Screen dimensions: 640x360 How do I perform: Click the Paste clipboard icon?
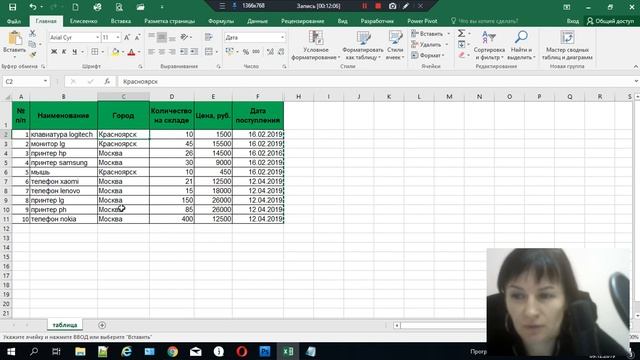15,39
